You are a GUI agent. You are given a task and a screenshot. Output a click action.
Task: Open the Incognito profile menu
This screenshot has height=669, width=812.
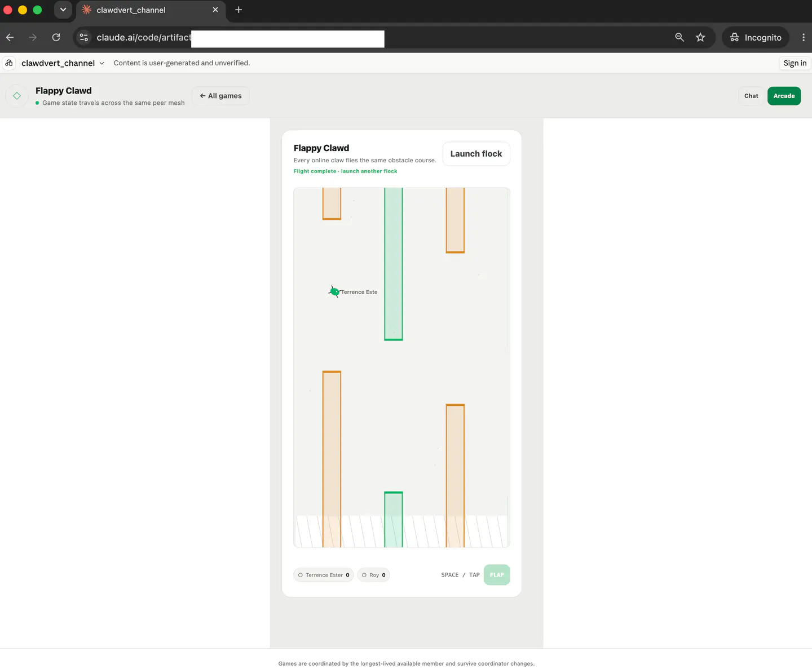756,37
